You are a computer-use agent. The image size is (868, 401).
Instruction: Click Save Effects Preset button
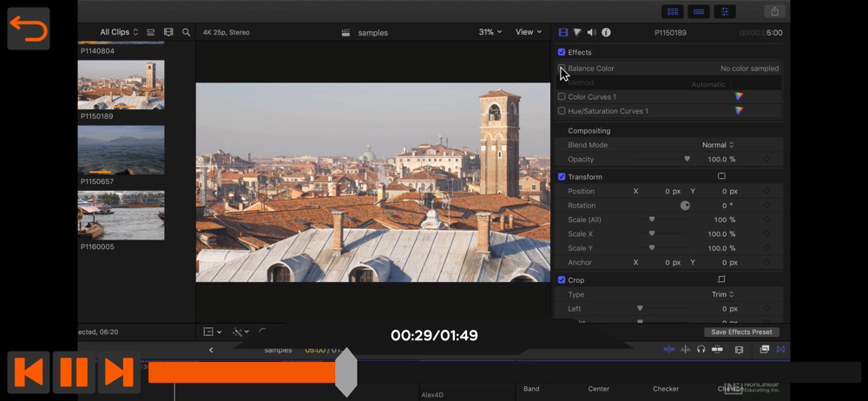(x=741, y=332)
